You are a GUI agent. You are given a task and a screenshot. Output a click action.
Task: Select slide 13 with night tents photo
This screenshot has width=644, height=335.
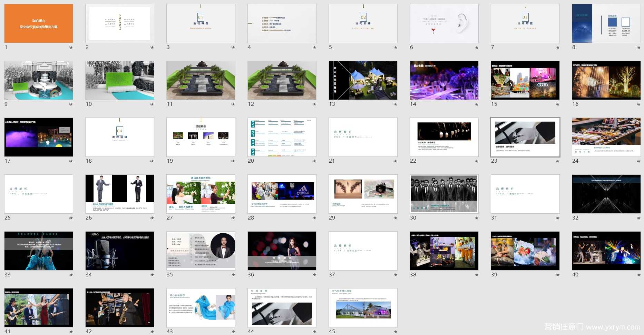point(363,80)
